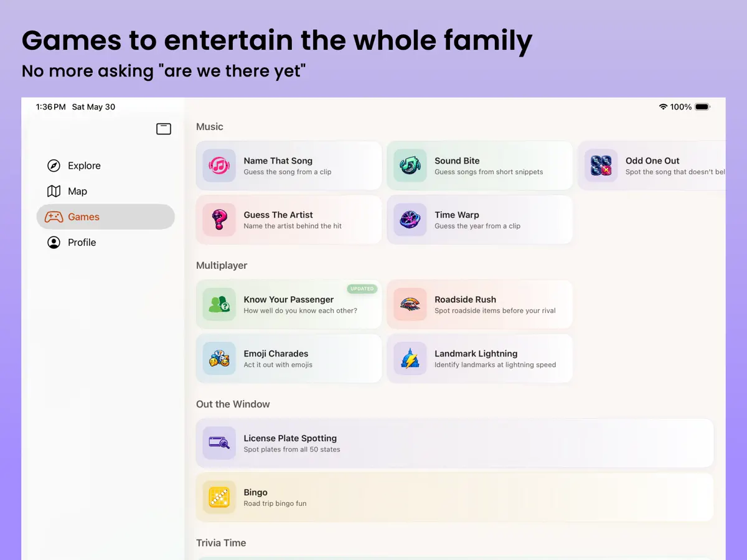Select the Games sidebar label
The height and width of the screenshot is (560, 747).
click(x=83, y=217)
